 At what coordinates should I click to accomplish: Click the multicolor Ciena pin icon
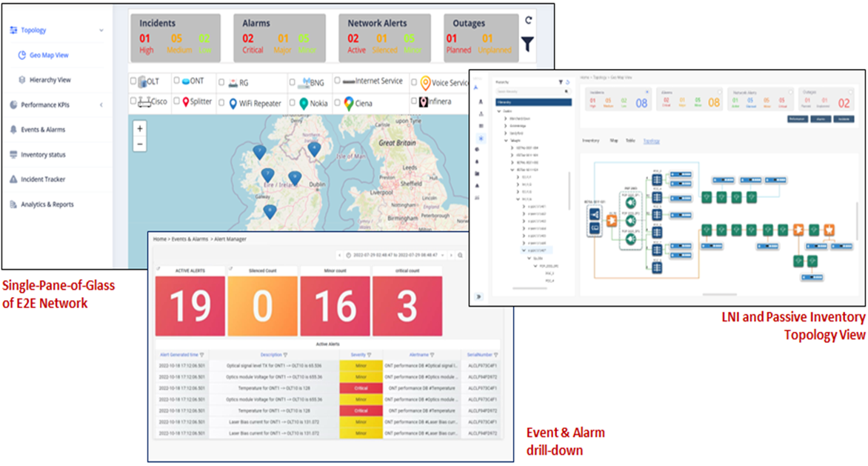348,104
